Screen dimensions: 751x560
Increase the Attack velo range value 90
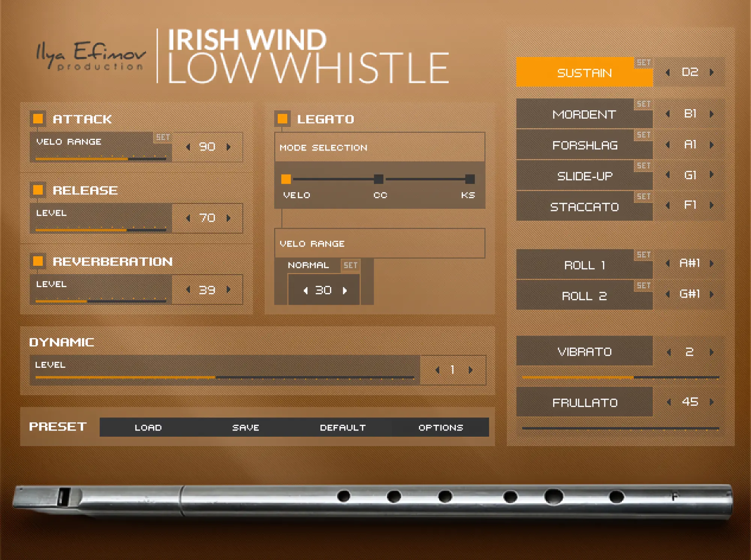coord(229,147)
